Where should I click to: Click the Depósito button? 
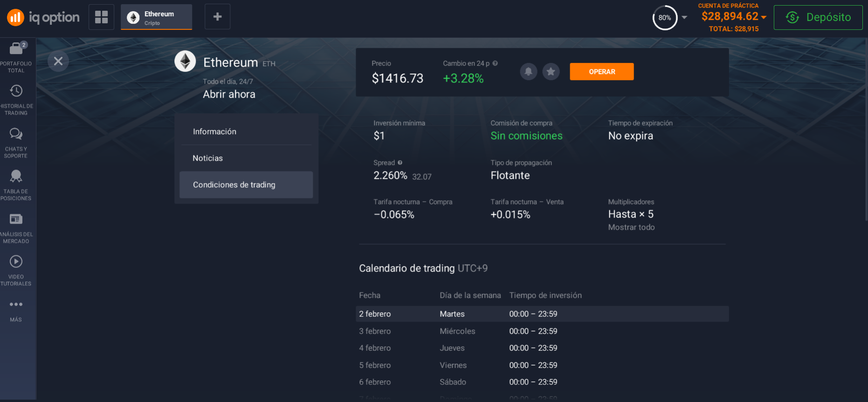[818, 18]
